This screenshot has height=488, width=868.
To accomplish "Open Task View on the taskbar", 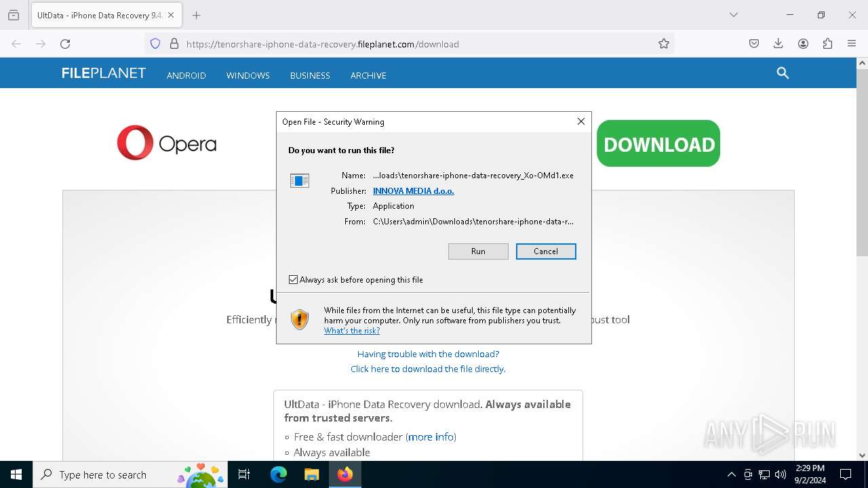I will pyautogui.click(x=244, y=474).
